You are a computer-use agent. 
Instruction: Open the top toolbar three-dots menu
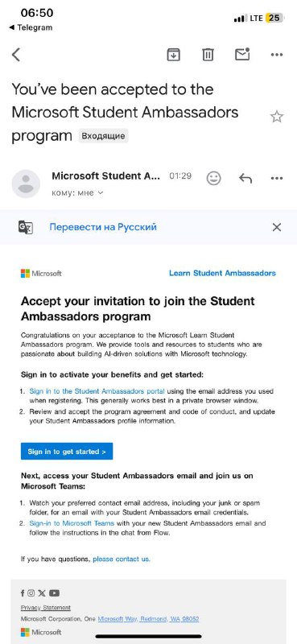[x=276, y=54]
